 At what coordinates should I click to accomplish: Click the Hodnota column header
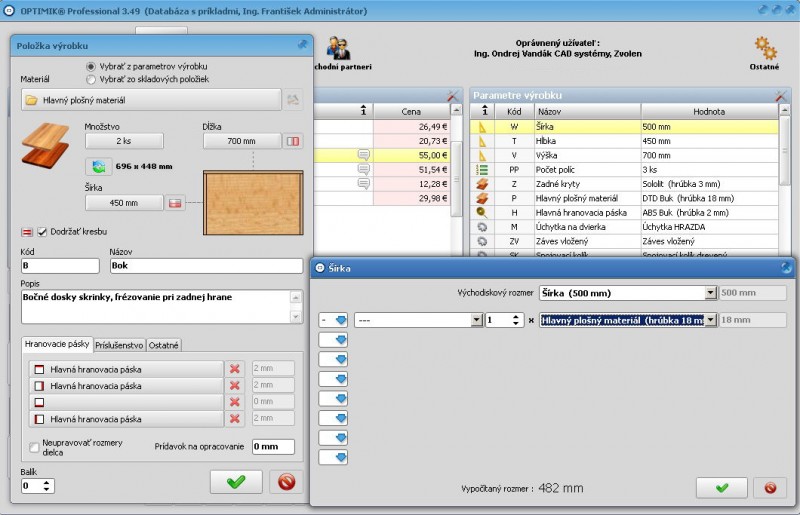pos(709,111)
